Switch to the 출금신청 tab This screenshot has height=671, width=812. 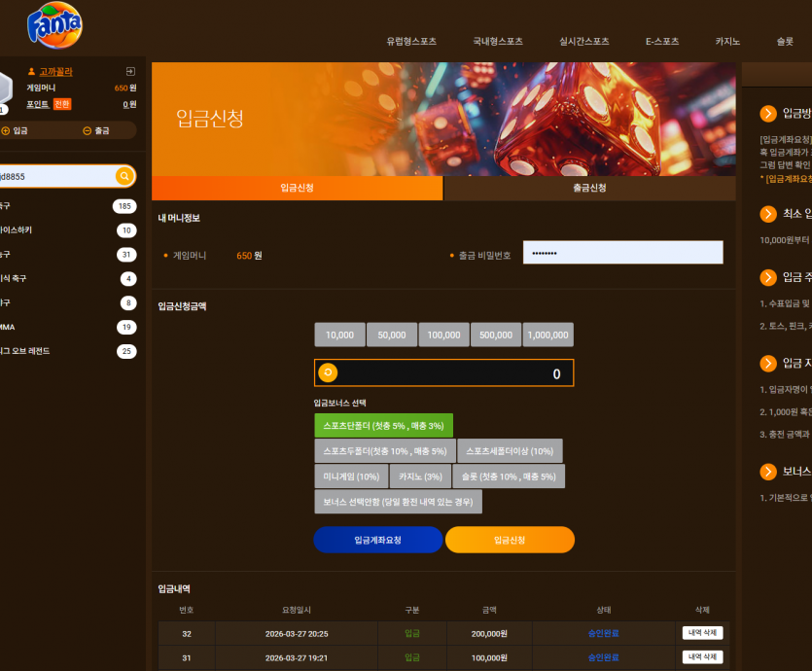click(x=590, y=188)
